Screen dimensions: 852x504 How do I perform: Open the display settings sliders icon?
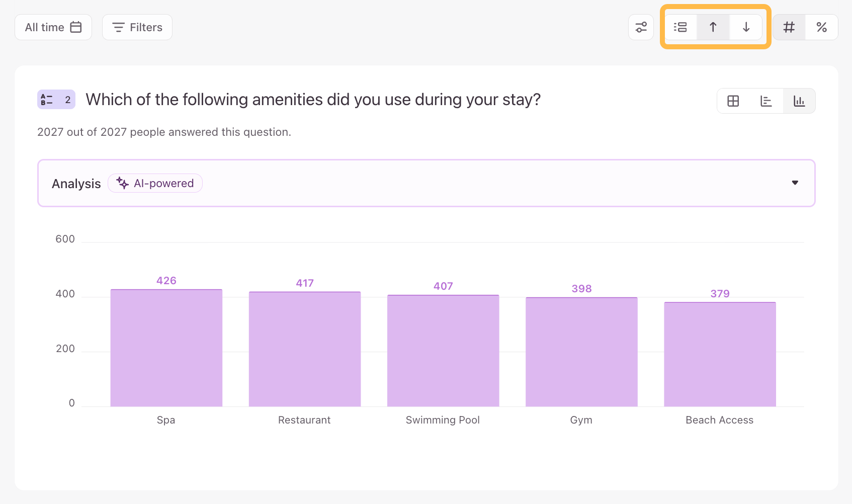pos(641,27)
